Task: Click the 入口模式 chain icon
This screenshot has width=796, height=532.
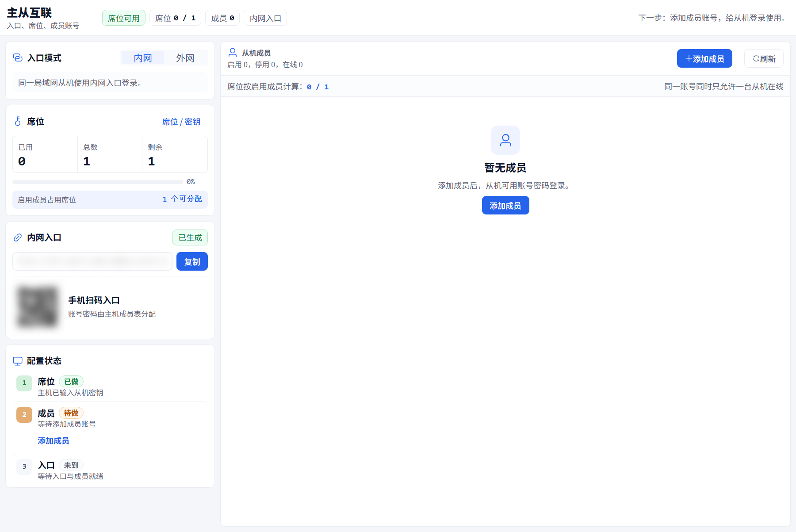Action: coord(18,57)
